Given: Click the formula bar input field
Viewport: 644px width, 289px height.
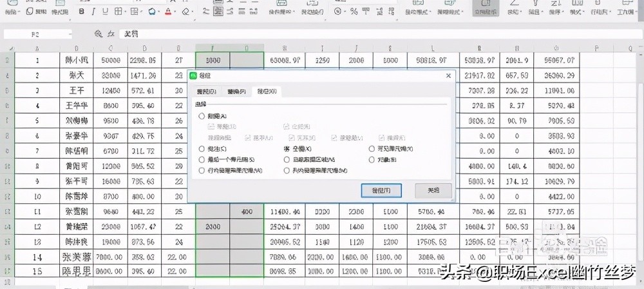Looking at the screenshot, I should [x=380, y=35].
